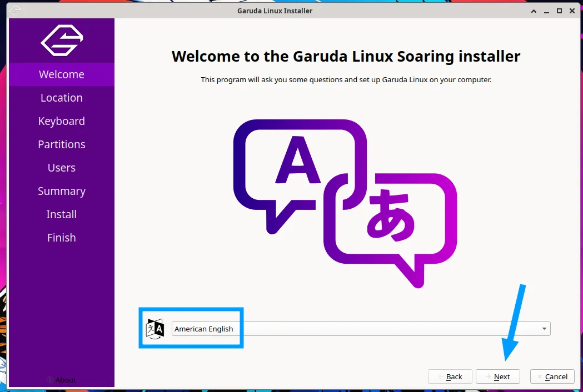
Task: Select the Install step in the sidebar
Action: point(62,214)
